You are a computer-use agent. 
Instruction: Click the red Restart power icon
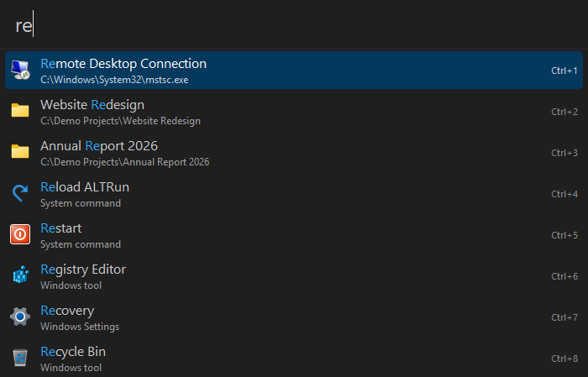click(20, 234)
